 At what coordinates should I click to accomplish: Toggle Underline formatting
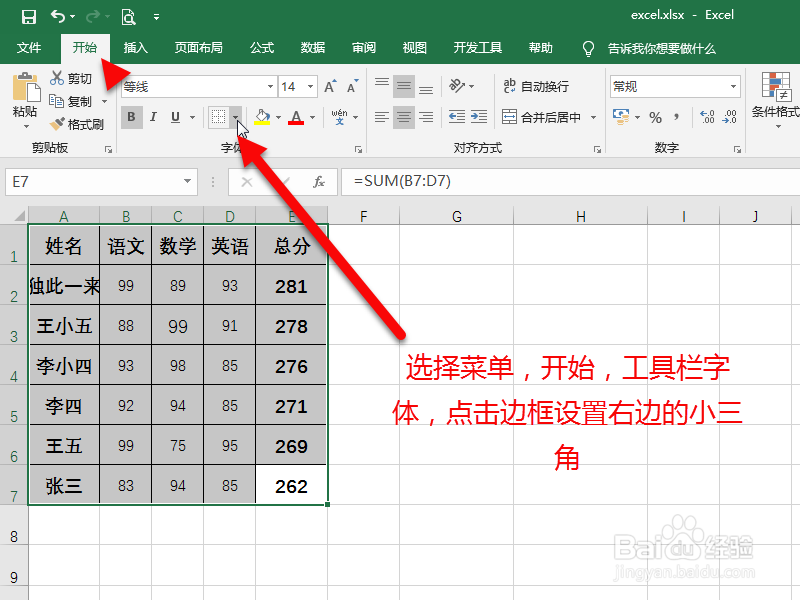[x=176, y=117]
